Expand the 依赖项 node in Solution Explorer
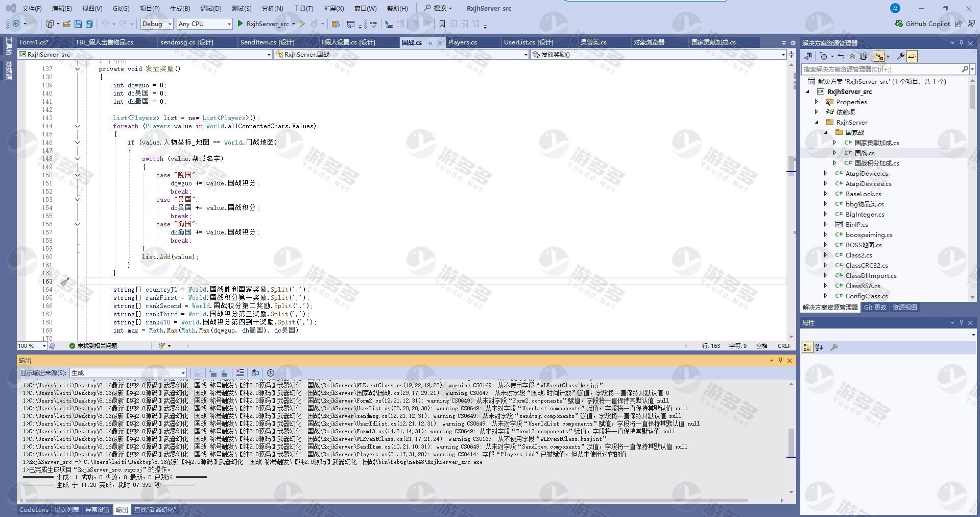This screenshot has height=517, width=980. click(x=817, y=112)
